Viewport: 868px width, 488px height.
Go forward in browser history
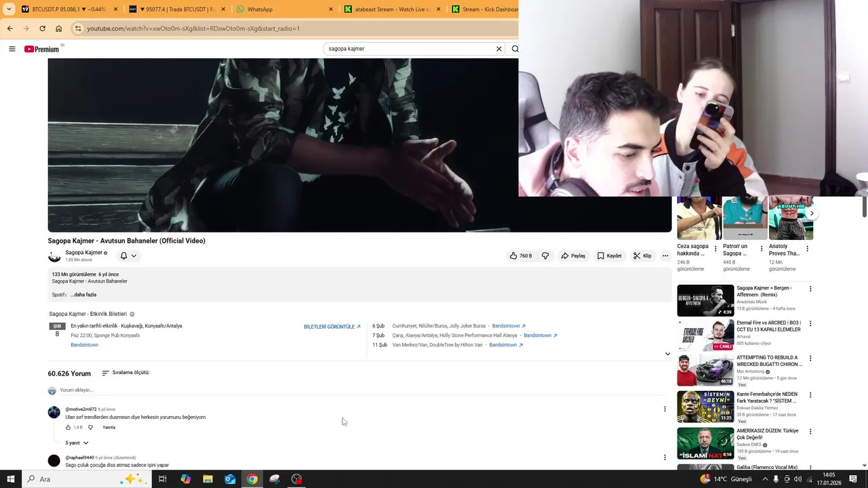point(26,28)
